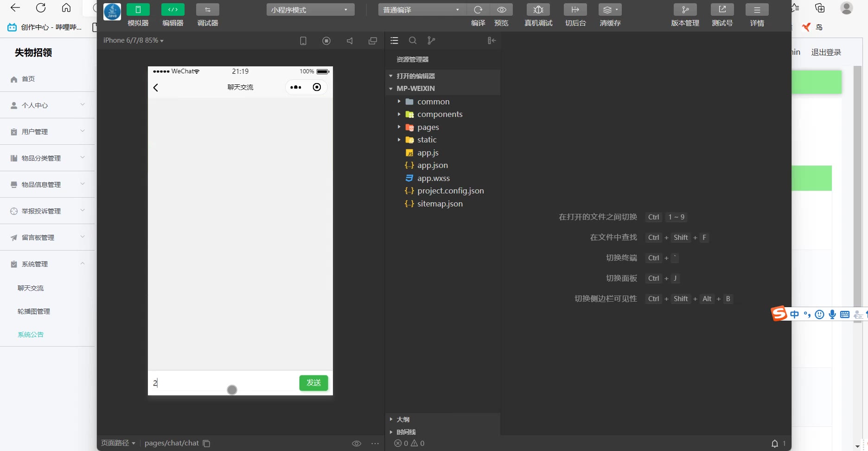Open the 页面路径 page path dropdown
This screenshot has width=868, height=451.
point(118,443)
